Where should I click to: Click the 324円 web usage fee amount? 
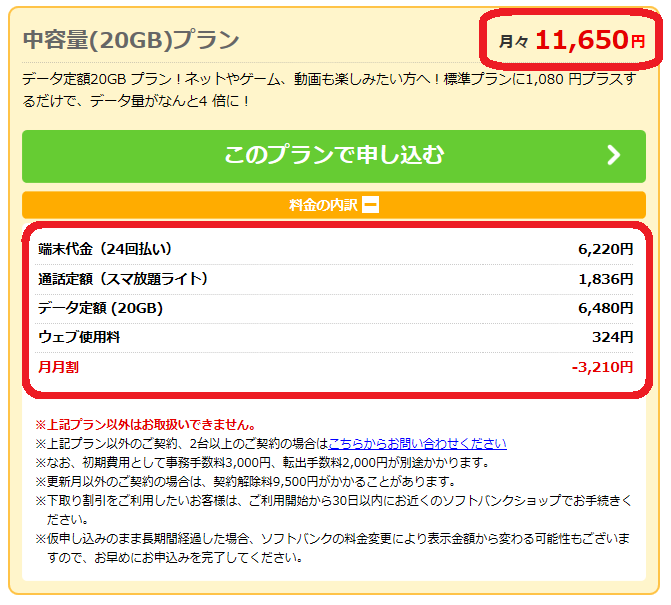612,338
